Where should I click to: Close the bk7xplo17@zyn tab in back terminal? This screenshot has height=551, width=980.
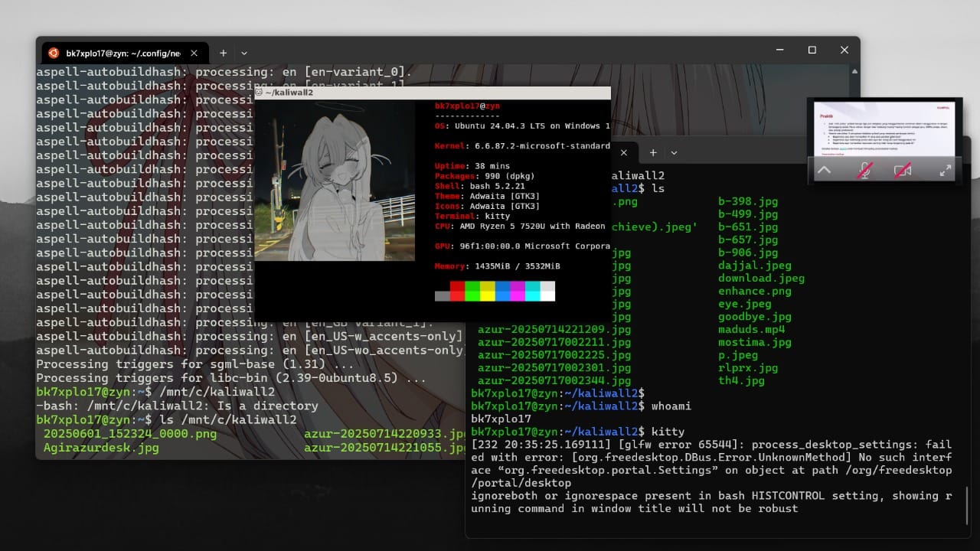coord(194,53)
